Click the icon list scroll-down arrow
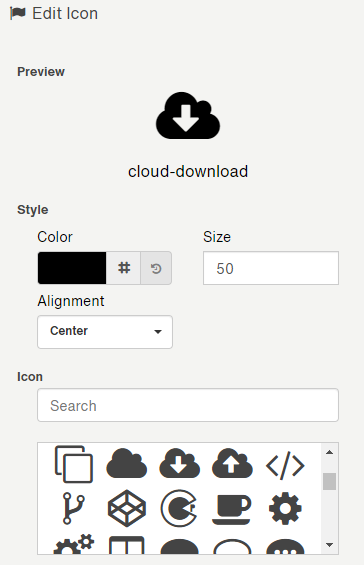The width and height of the screenshot is (364, 565). pyautogui.click(x=329, y=545)
